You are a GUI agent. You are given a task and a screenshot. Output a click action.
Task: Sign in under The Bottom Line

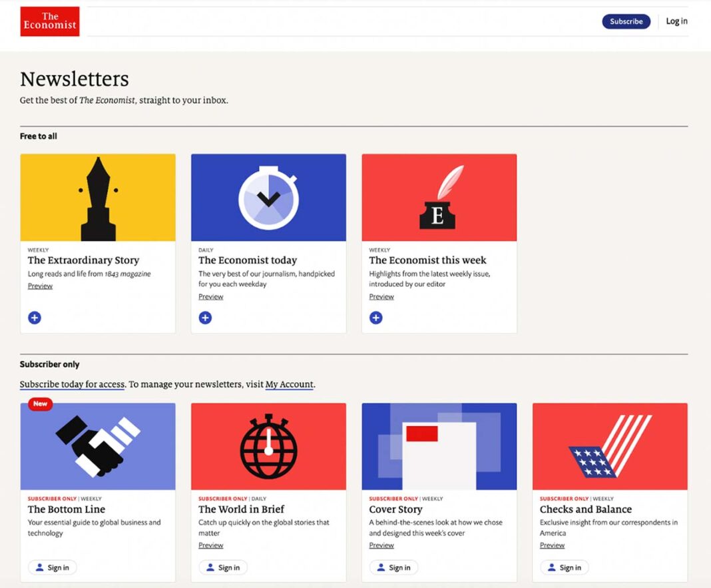coord(52,567)
